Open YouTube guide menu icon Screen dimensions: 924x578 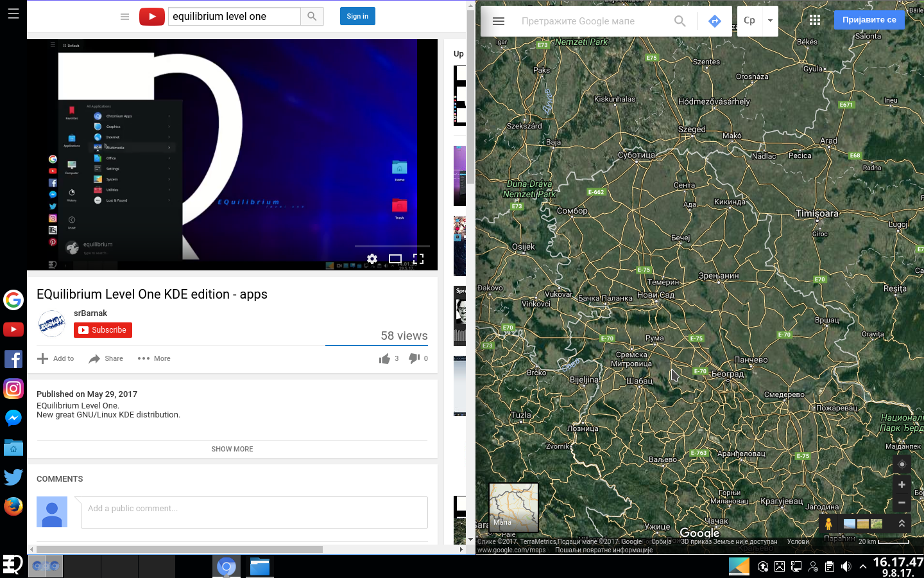(x=124, y=17)
